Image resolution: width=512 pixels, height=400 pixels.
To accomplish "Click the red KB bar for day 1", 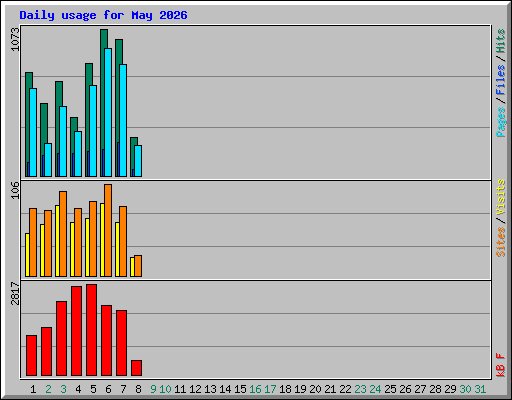I will [32, 356].
